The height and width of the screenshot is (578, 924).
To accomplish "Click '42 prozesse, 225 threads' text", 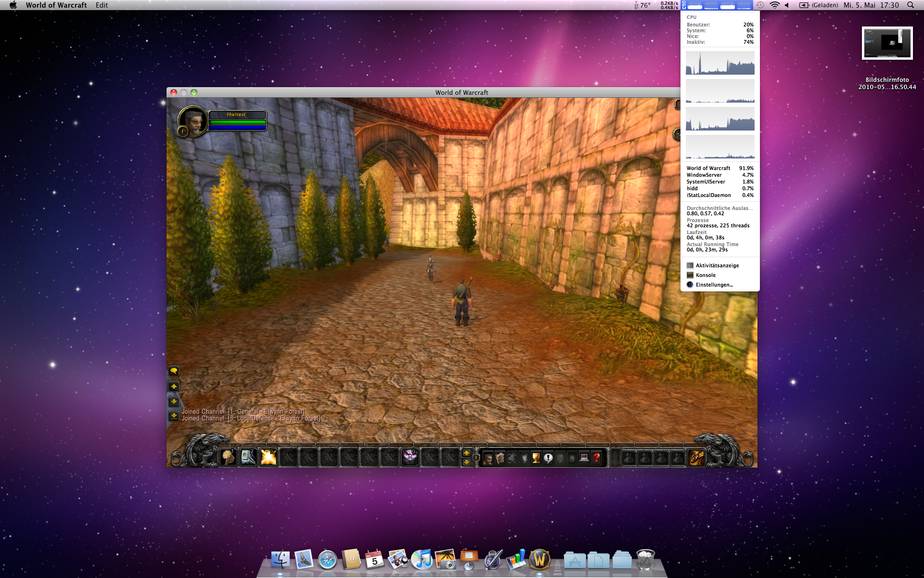I will (x=718, y=225).
